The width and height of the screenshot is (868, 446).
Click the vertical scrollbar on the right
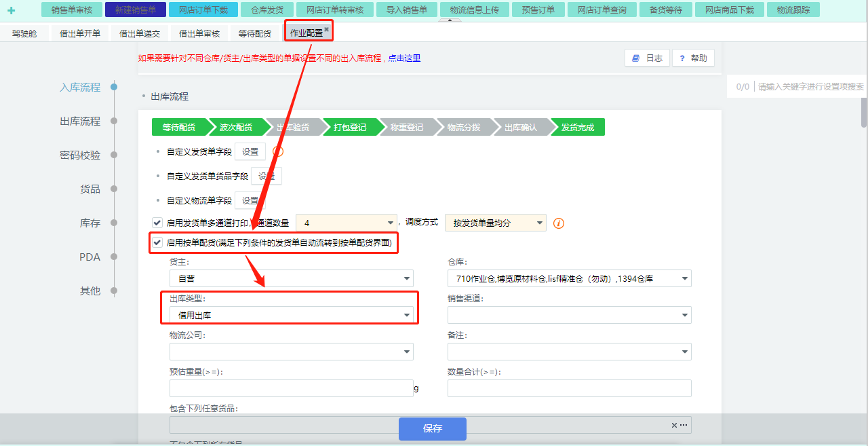[x=864, y=112]
